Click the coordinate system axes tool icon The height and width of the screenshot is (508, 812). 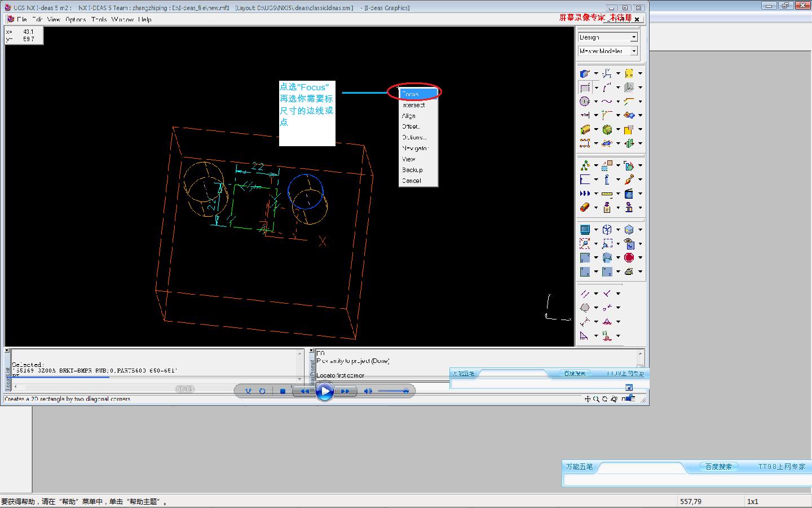coord(607,73)
